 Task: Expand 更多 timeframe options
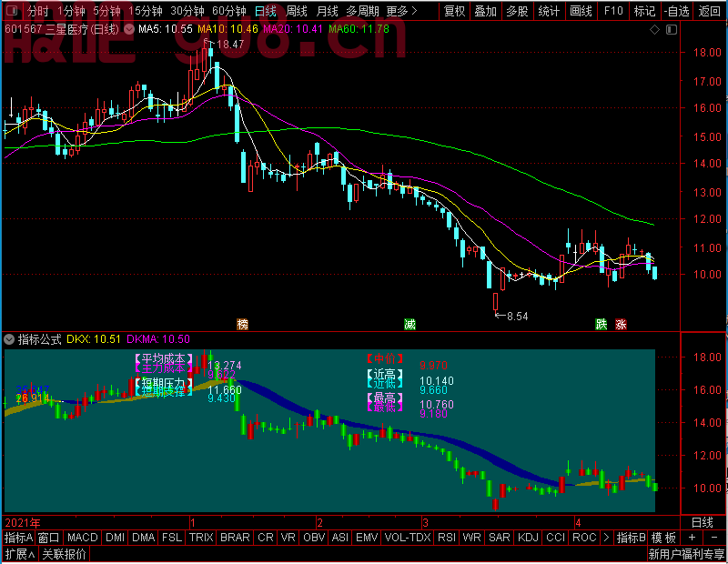(x=402, y=11)
